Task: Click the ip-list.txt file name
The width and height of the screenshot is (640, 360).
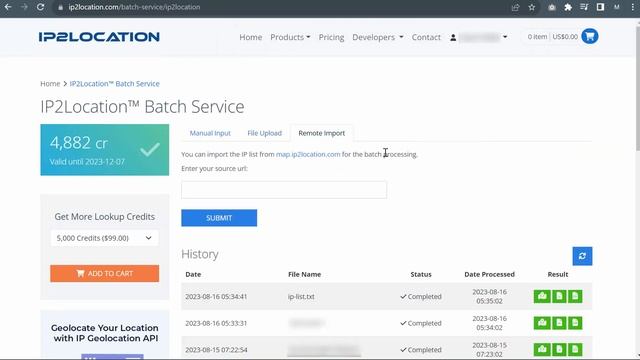Action: (301, 297)
